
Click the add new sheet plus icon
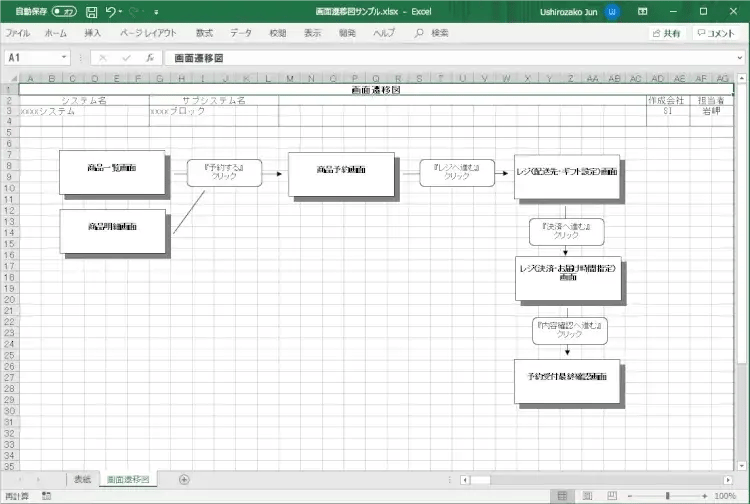183,480
